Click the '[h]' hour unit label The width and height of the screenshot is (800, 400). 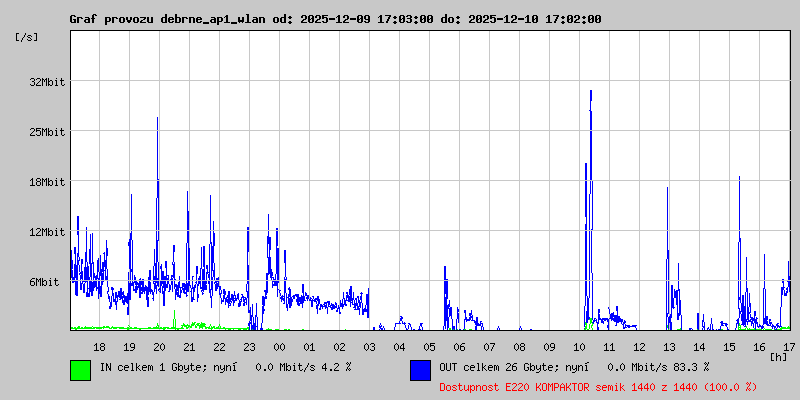pos(778,357)
